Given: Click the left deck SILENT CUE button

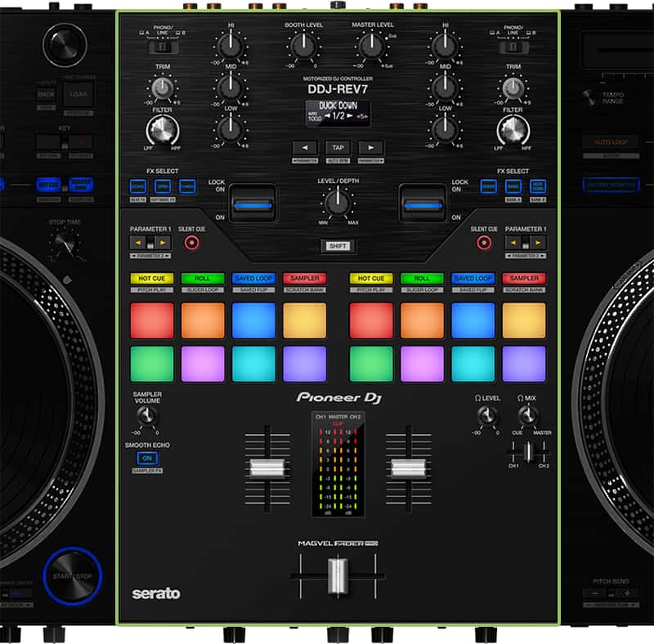Looking at the screenshot, I should click(192, 243).
